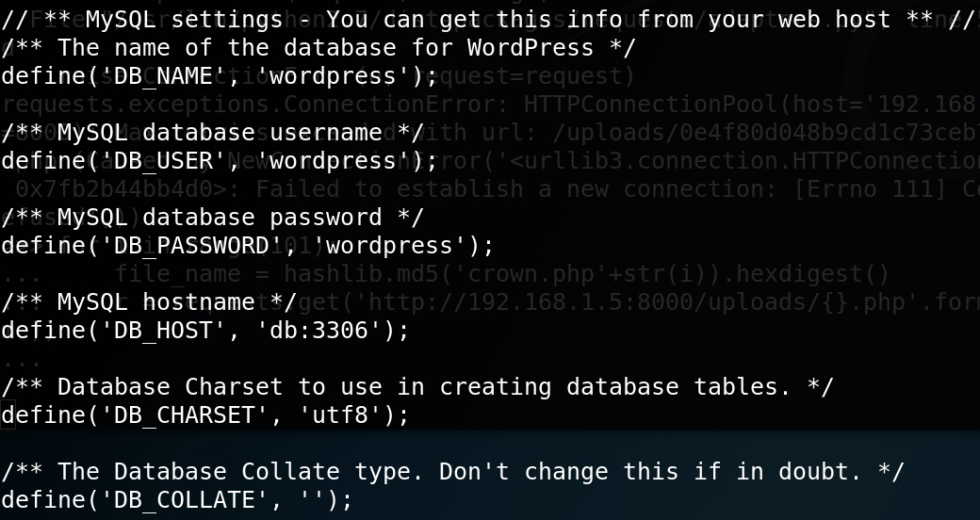
Task: Click the DB_PASSWORD constant text
Action: point(191,246)
